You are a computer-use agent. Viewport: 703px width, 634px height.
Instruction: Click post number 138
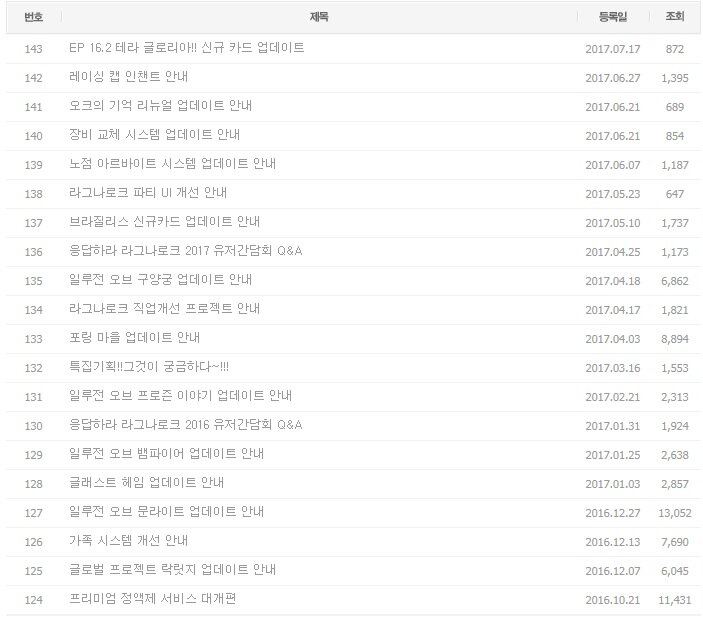coord(34,194)
